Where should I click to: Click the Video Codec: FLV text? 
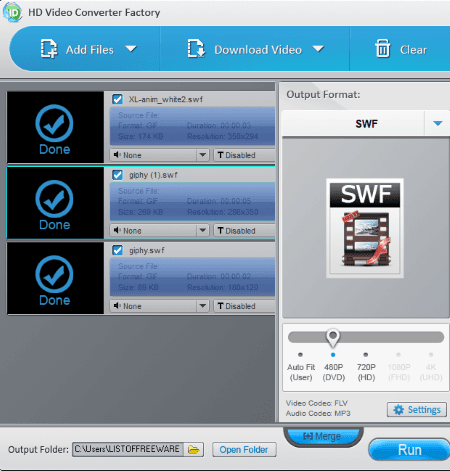pyautogui.click(x=317, y=403)
